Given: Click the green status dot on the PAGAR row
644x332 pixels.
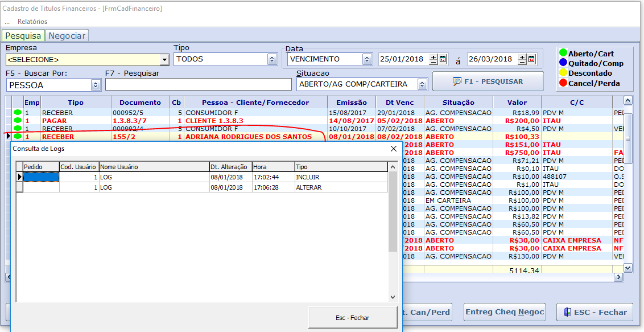Looking at the screenshot, I should coord(18,121).
